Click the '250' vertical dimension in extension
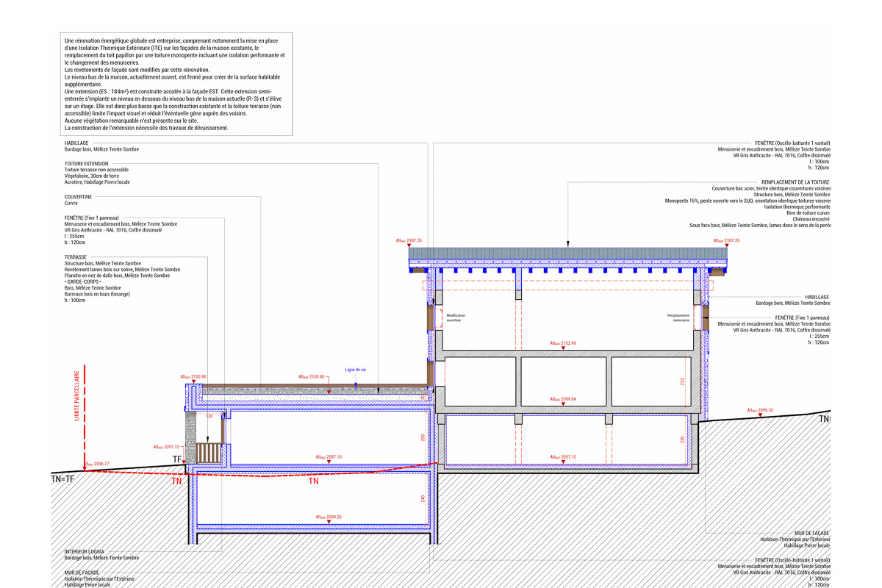Screen dimensions: 882x588 423,437
